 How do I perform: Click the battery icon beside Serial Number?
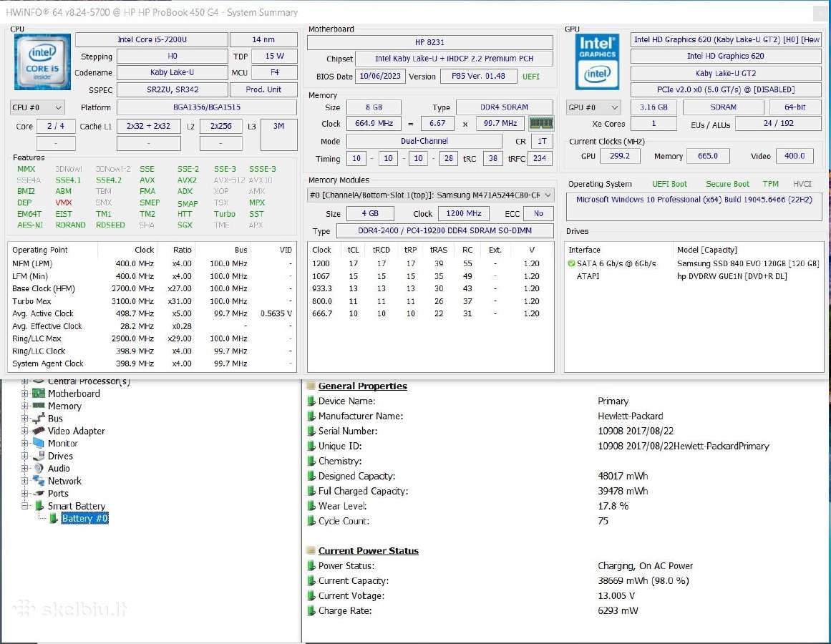click(311, 431)
